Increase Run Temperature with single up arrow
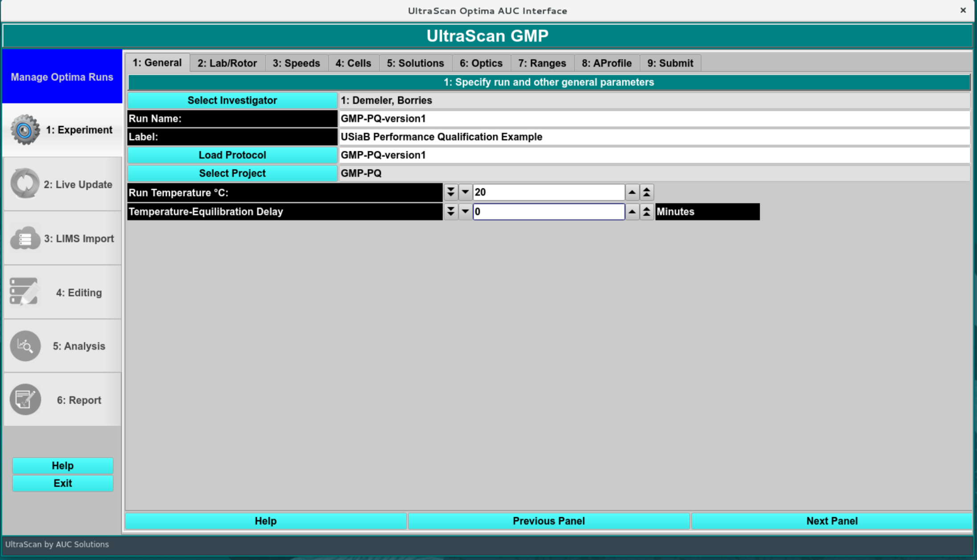 (x=632, y=192)
